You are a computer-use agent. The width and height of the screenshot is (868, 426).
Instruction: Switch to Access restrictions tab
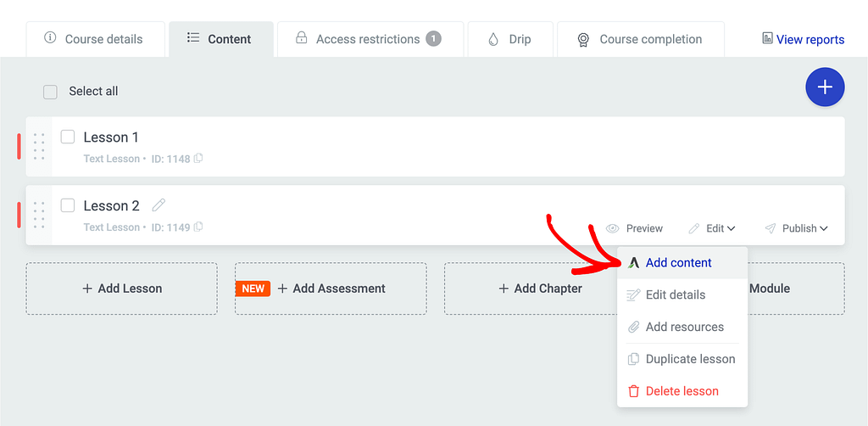(368, 39)
